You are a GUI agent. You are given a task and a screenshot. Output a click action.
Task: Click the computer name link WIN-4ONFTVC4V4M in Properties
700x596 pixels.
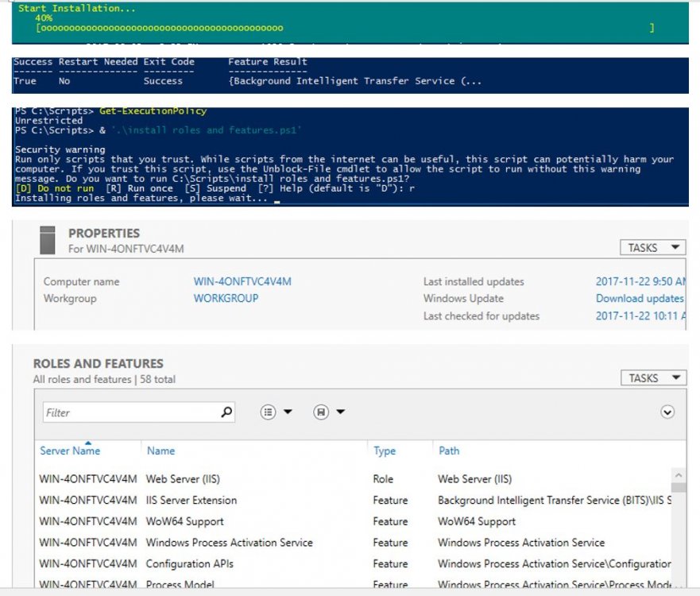tap(242, 281)
